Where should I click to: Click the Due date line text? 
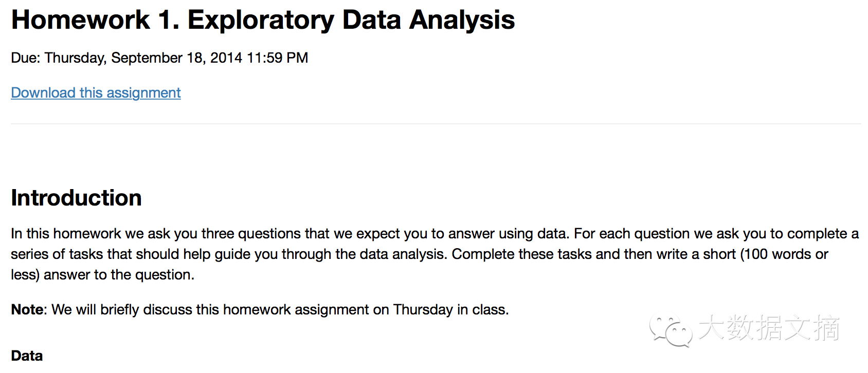coord(159,58)
